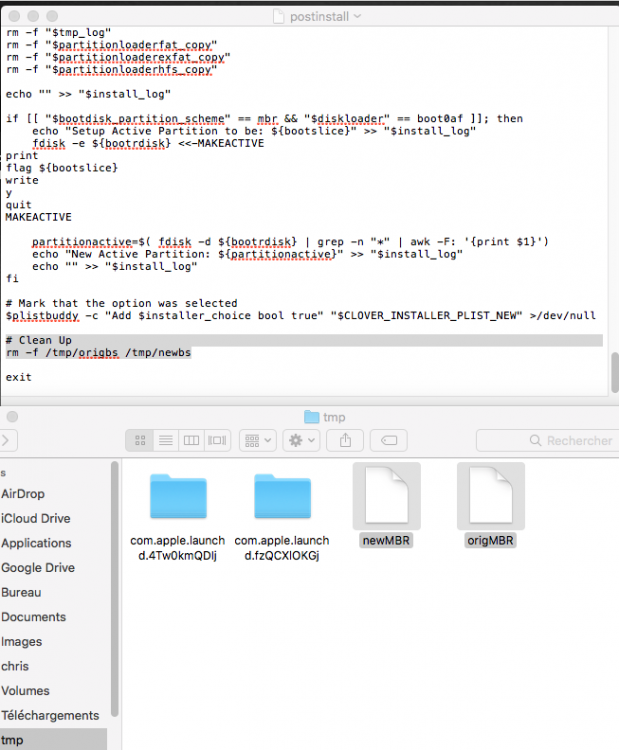
Task: Click the text editor vertical scrollbar thumb
Action: click(615, 372)
